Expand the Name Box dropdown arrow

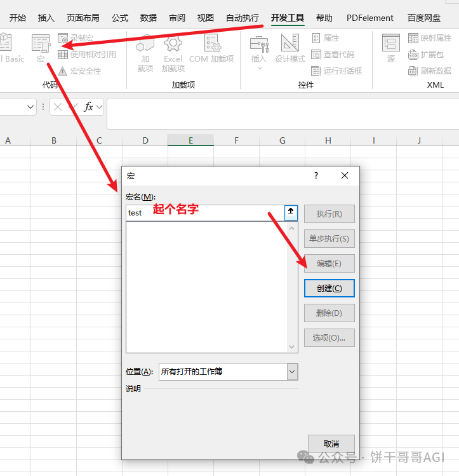30,107
